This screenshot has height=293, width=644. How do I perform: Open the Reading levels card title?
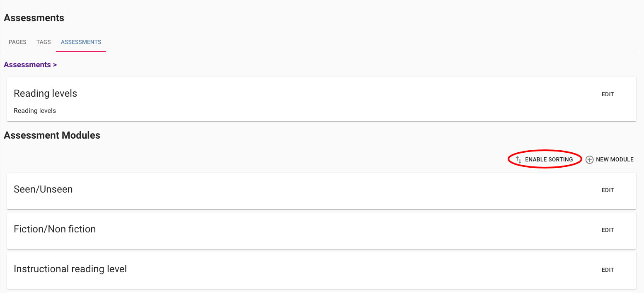(x=45, y=93)
